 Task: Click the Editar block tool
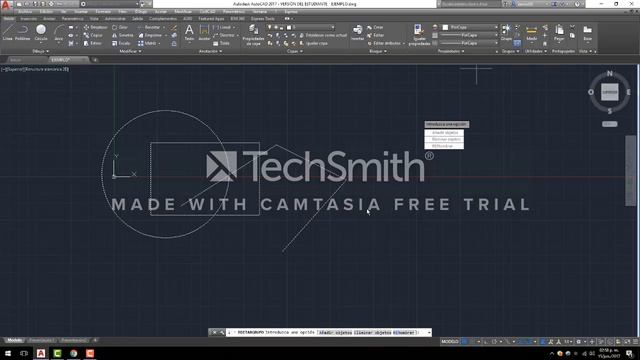coord(375,36)
